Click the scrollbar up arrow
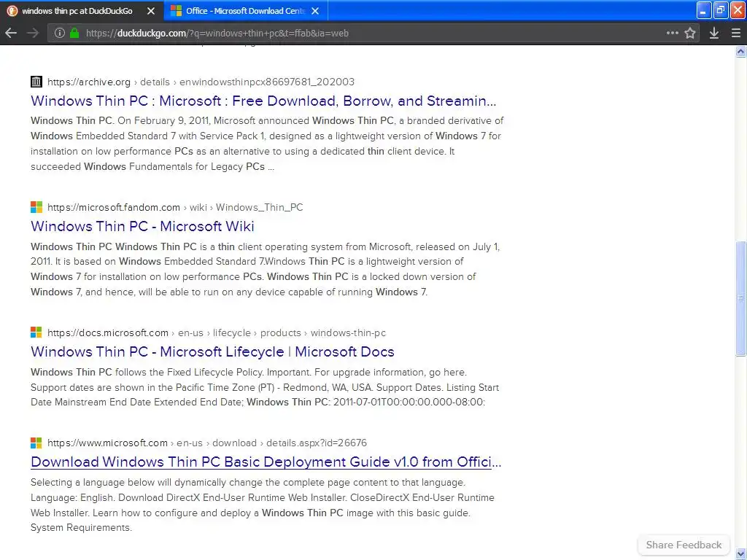The image size is (747, 560). click(x=741, y=52)
